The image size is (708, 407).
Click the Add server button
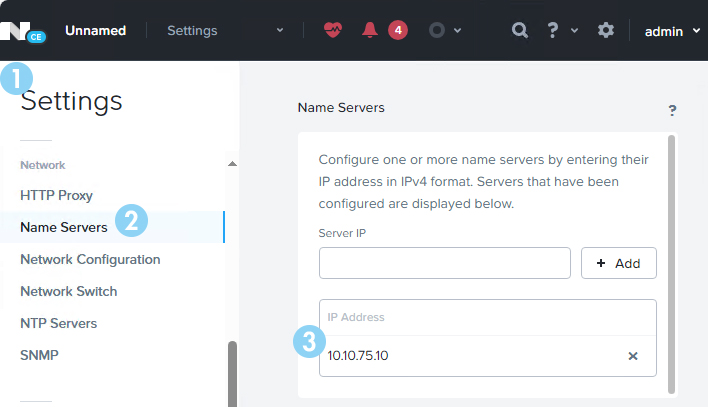point(619,263)
